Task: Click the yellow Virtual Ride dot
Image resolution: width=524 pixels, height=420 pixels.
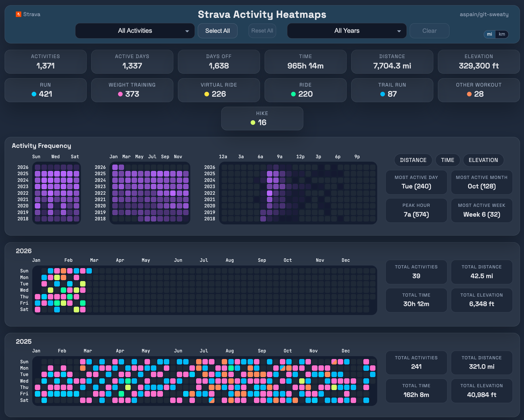Action: point(206,94)
